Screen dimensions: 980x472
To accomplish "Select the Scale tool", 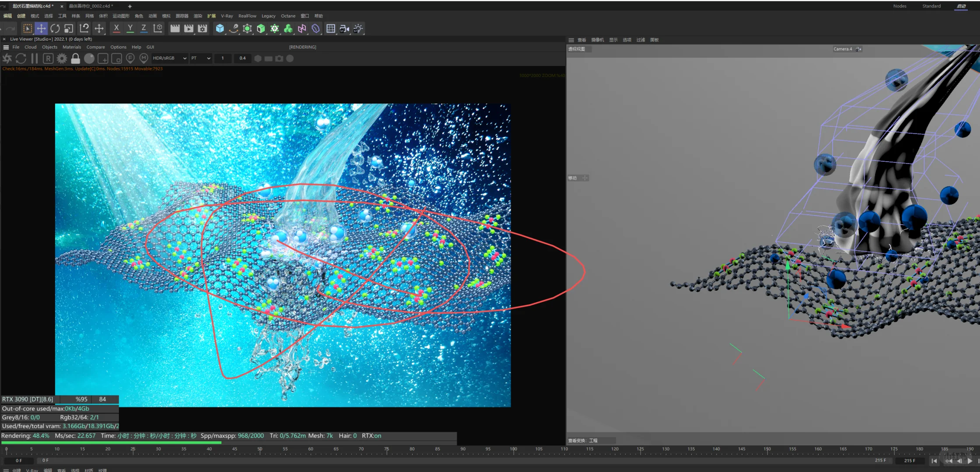I will (69, 28).
